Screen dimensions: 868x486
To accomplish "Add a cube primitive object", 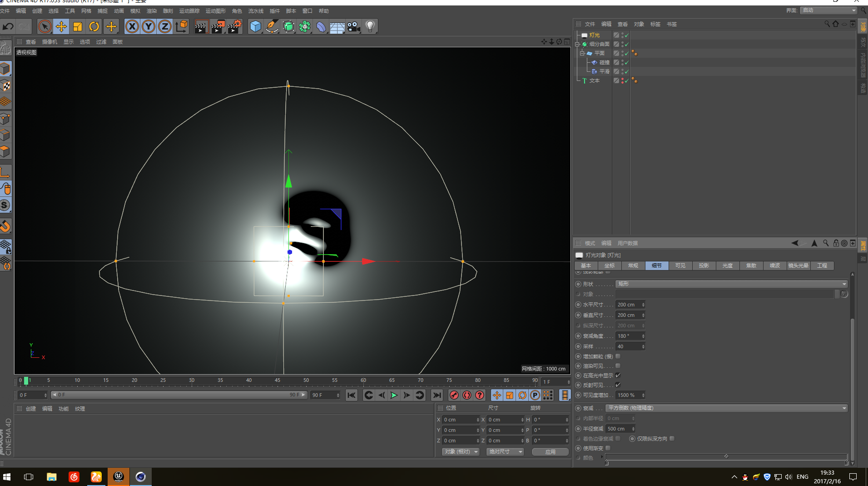I will tap(255, 27).
